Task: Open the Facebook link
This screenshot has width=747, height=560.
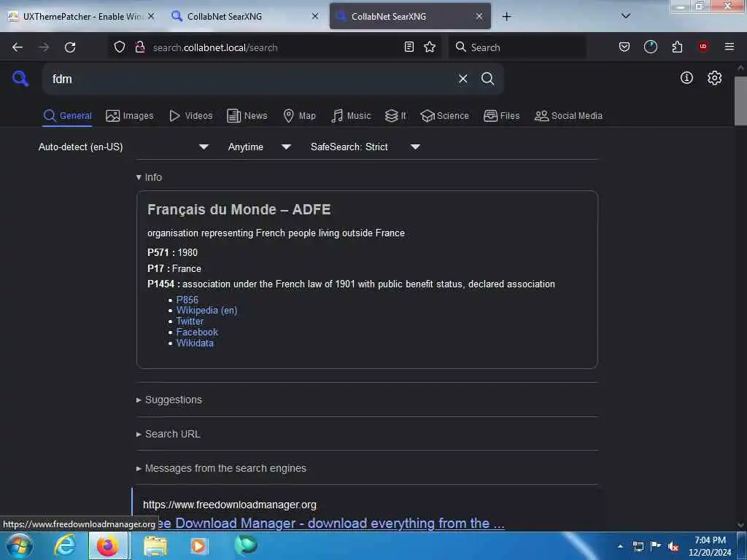Action: tap(197, 332)
